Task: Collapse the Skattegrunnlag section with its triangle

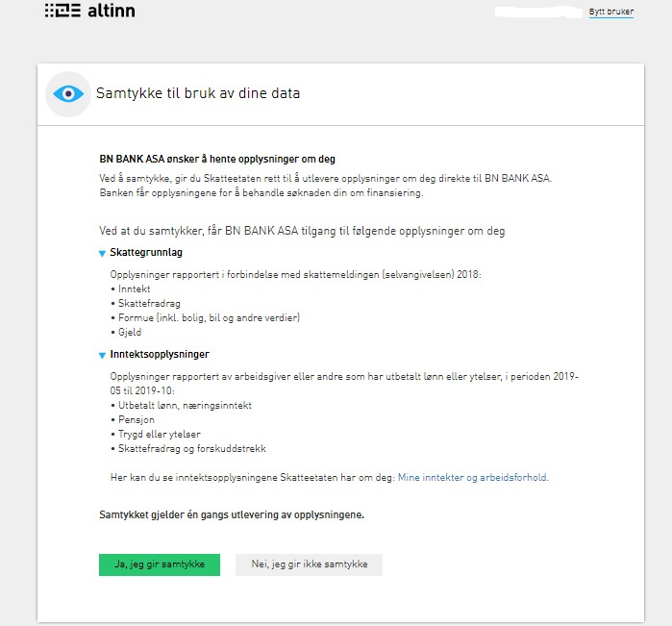Action: pyautogui.click(x=102, y=254)
